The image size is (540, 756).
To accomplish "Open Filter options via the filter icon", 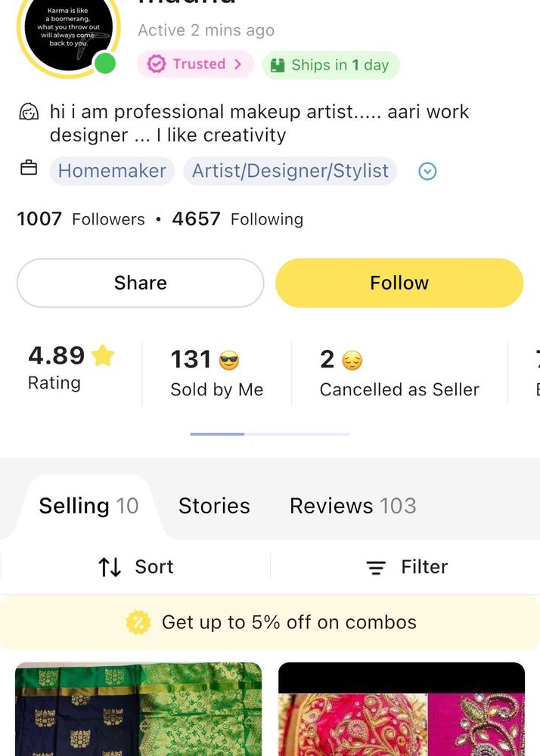I will 376,567.
